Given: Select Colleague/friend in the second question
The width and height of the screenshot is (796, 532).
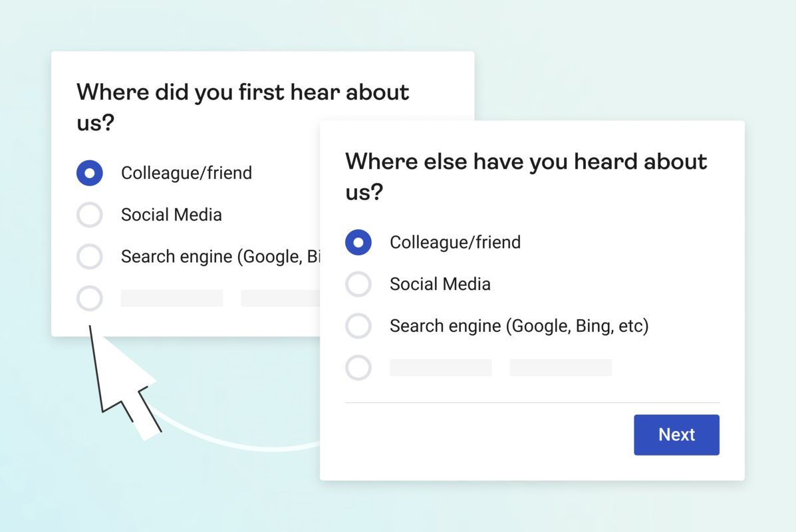Looking at the screenshot, I should [358, 242].
